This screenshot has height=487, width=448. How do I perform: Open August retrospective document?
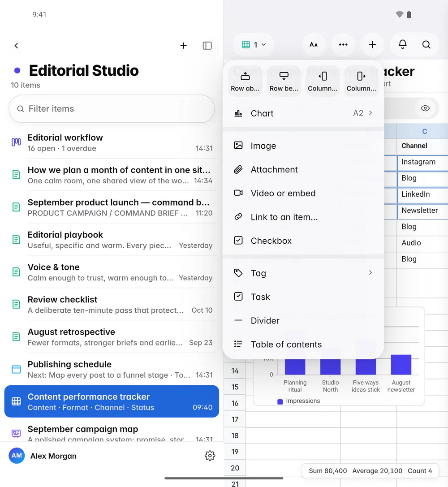(x=112, y=337)
